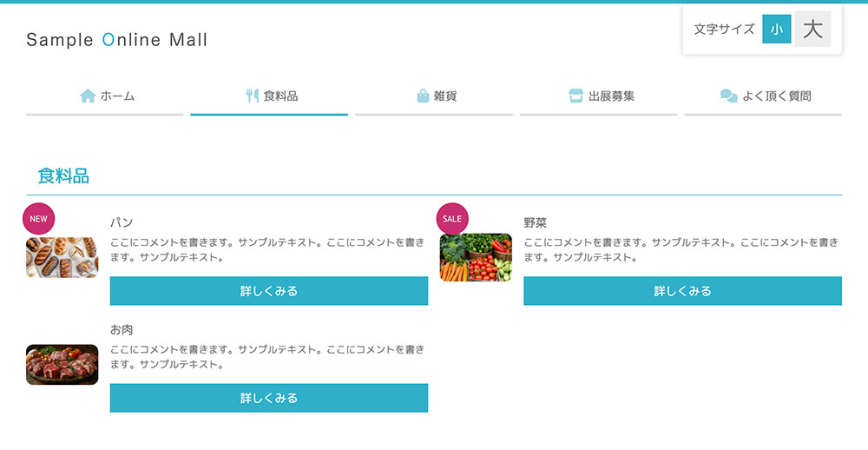The width and height of the screenshot is (868, 450).
Task: Open the よく頂く質問 tab
Action: [x=763, y=98]
